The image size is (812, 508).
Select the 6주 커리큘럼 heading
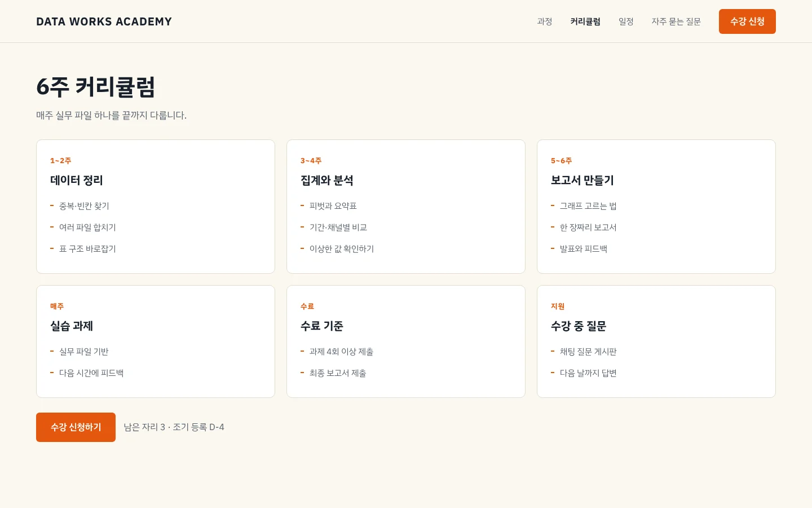coord(95,87)
